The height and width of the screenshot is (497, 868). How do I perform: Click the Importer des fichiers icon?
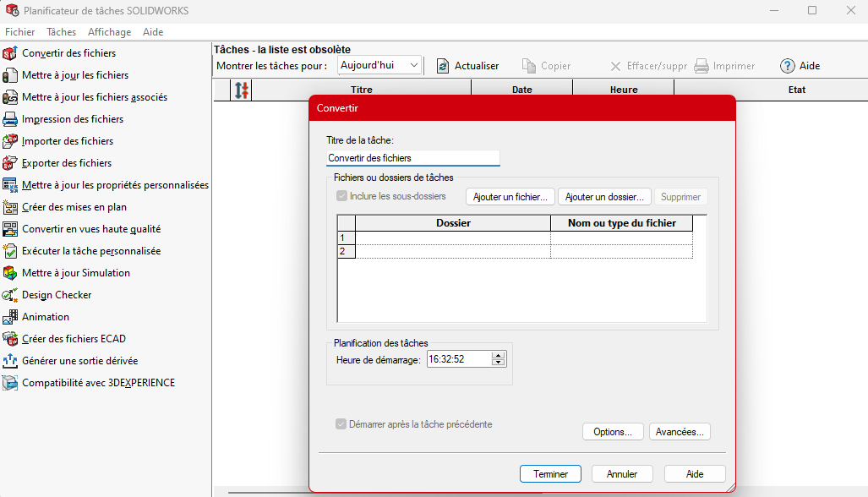click(10, 141)
